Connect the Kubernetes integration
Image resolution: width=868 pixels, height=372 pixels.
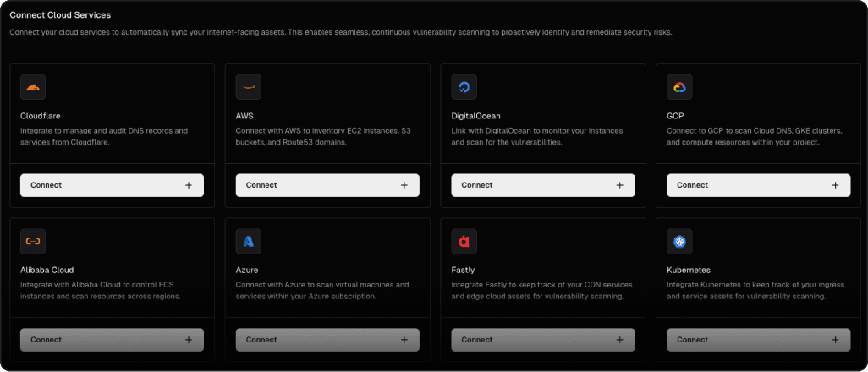click(758, 340)
